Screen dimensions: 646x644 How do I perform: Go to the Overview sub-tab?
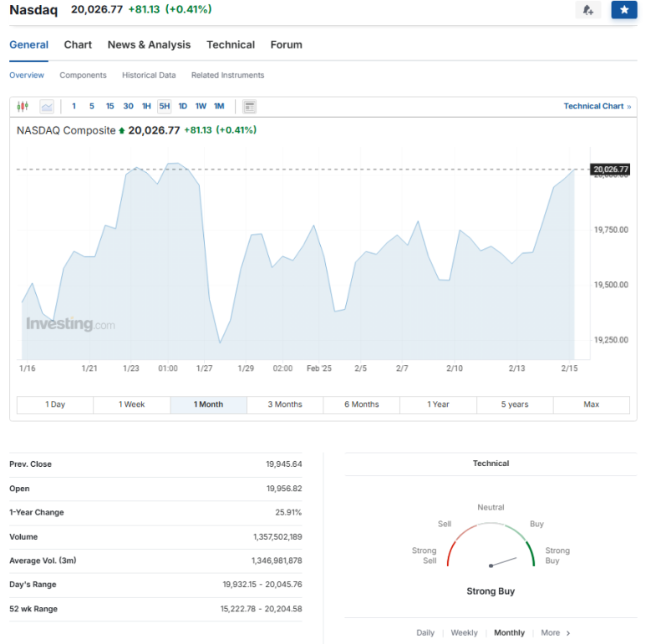pos(27,75)
